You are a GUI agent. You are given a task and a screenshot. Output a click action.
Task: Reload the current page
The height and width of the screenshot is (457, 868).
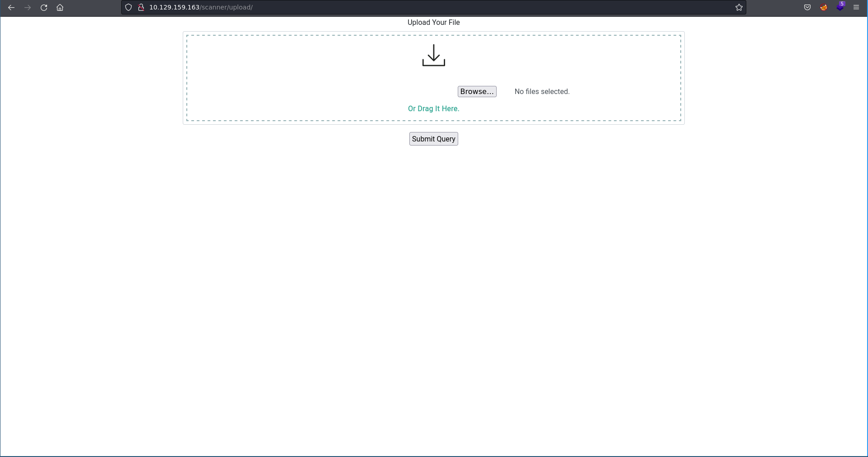click(x=44, y=8)
